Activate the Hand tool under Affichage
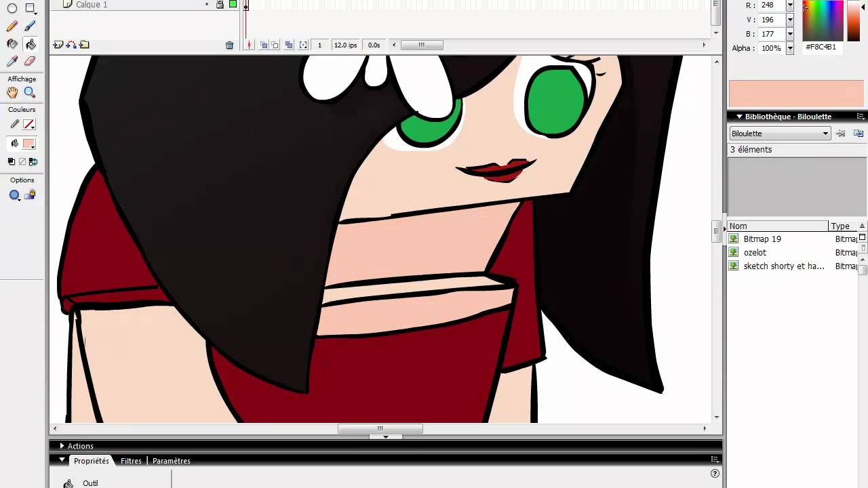The width and height of the screenshot is (868, 488). point(12,92)
